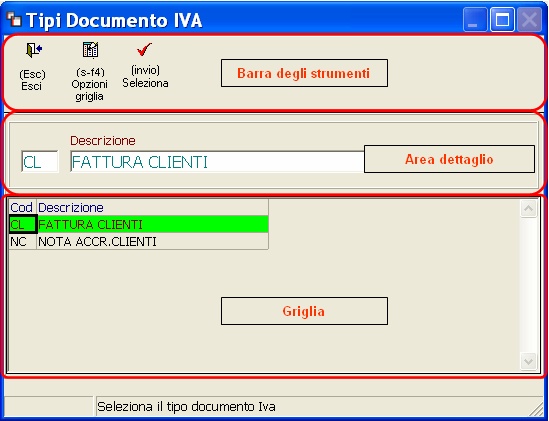549x421 pixels.
Task: Click the (s-f4) Opzioni griglia label
Action: coord(90,84)
